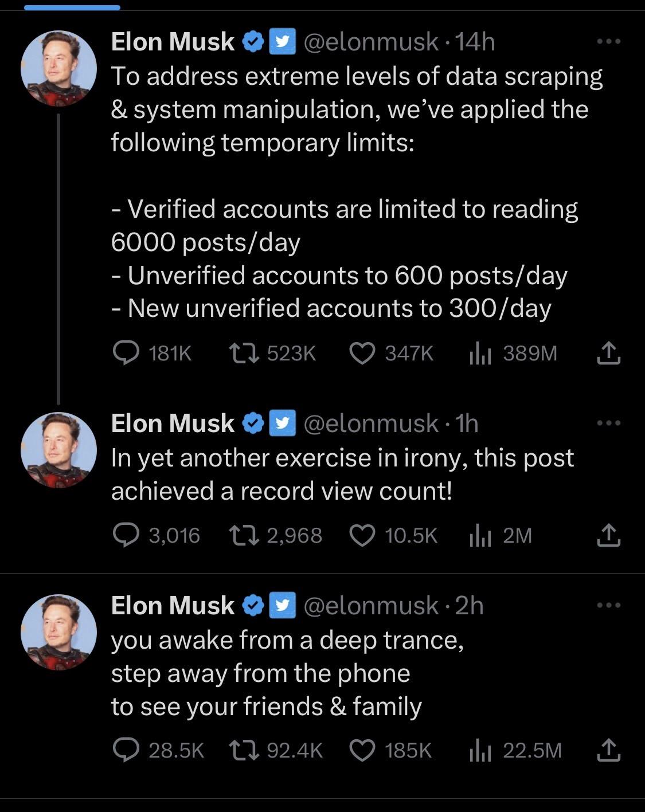This screenshot has width=645, height=812.
Task: Open Elon Musk's avatar on the top tweet
Action: click(58, 69)
